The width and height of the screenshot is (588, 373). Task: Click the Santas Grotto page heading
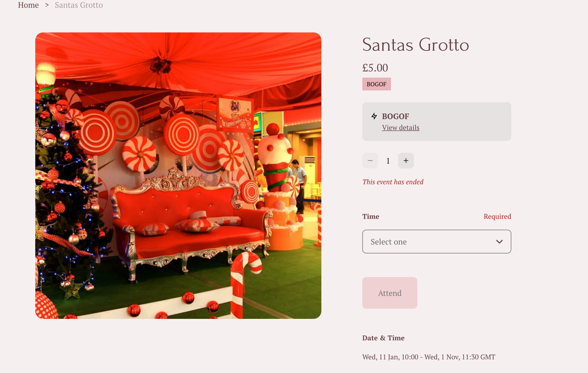coord(416,45)
